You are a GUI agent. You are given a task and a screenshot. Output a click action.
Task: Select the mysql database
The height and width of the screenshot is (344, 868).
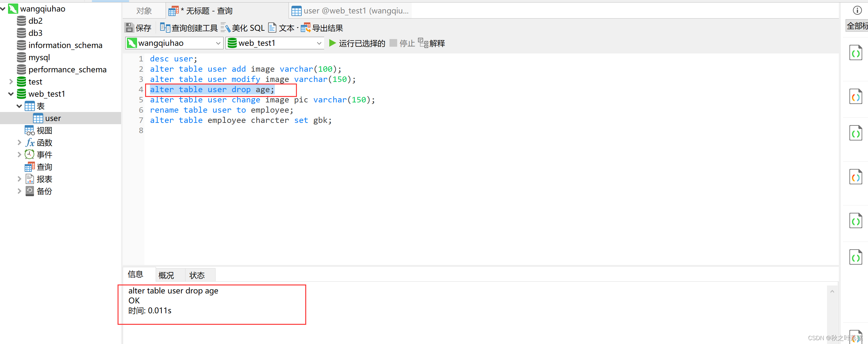click(33, 57)
